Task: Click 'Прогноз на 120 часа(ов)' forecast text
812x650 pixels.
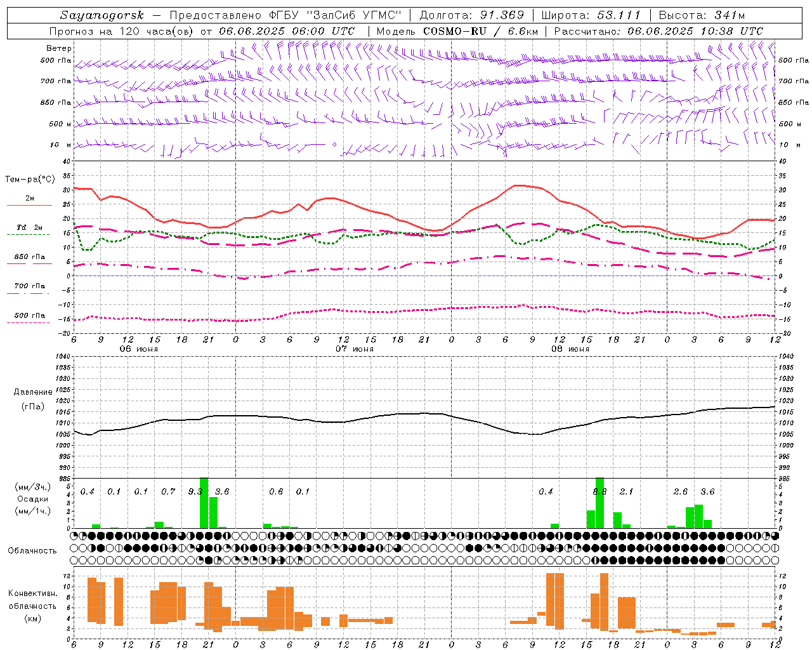Action: 122,31
